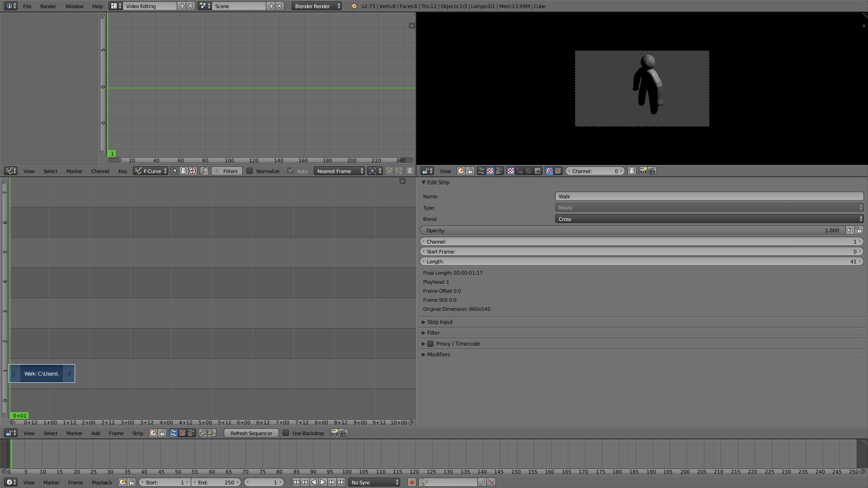Tick the Proxy / Timecode checkbox
The height and width of the screenshot is (488, 868).
[430, 344]
